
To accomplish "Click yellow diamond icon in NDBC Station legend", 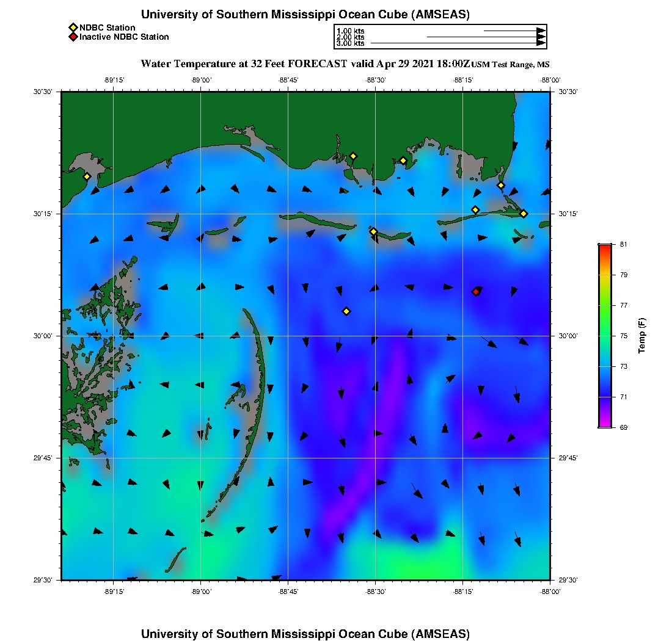I will pos(73,27).
